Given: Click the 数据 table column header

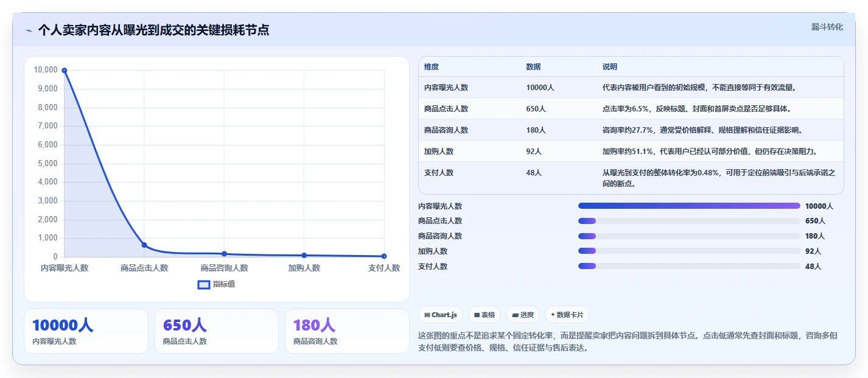Looking at the screenshot, I should [x=533, y=66].
